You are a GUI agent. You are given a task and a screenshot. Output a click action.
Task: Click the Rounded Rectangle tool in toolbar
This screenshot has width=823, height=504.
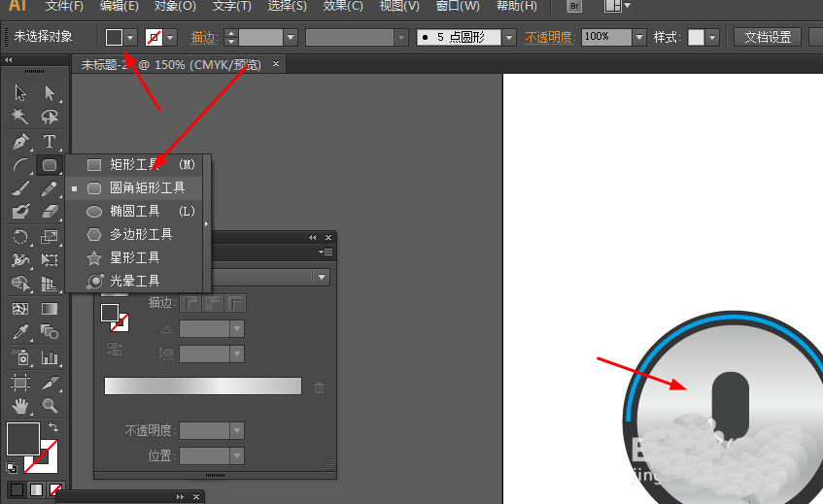[x=50, y=165]
